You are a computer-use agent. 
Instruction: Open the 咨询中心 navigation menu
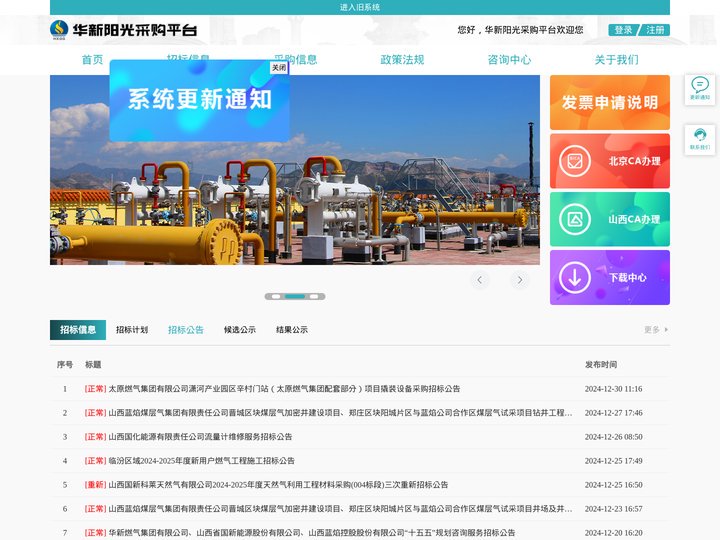pos(509,60)
